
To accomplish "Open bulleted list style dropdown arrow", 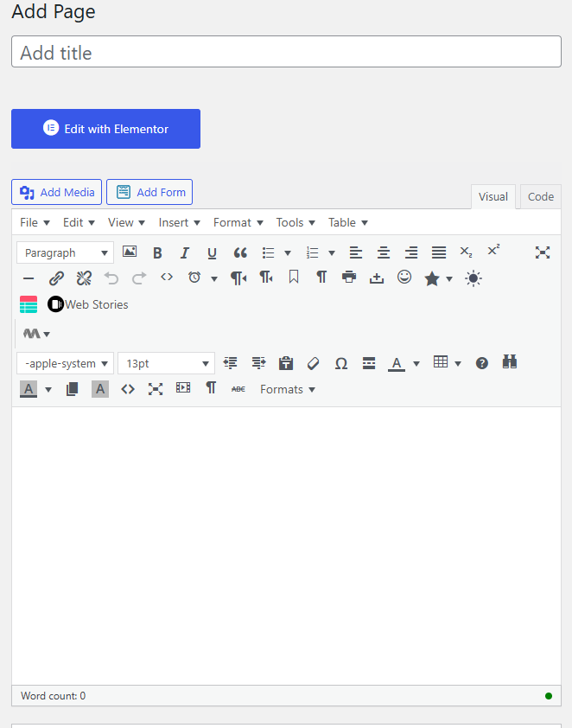I will (x=288, y=253).
